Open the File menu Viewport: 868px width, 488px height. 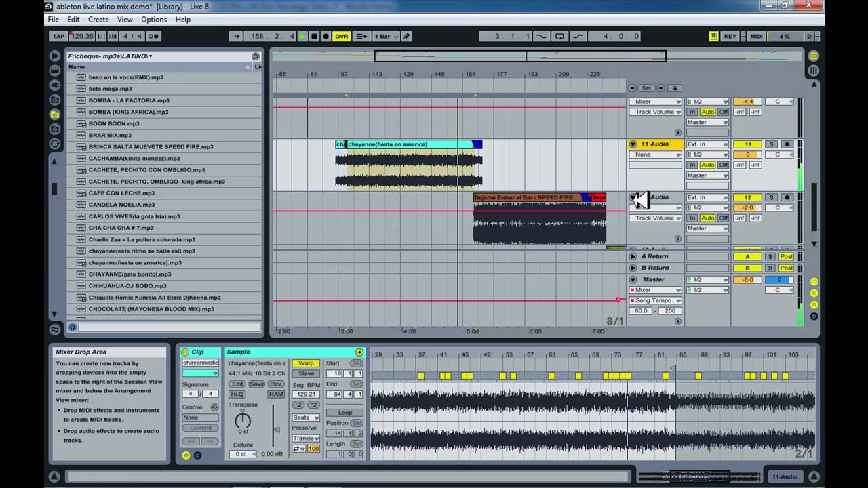[53, 20]
